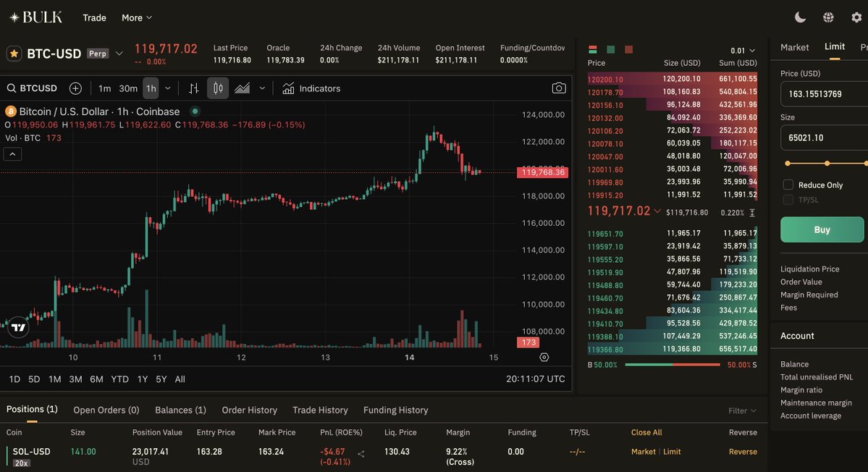Click the 20:11:07 UTC timezone label
This screenshot has width=868, height=472.
coord(535,379)
